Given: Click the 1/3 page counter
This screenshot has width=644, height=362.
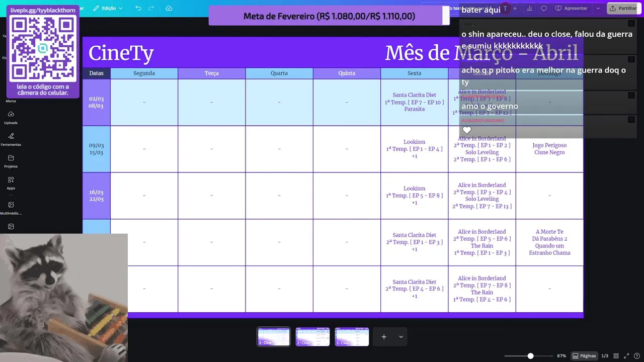Looking at the screenshot, I should tap(605, 356).
